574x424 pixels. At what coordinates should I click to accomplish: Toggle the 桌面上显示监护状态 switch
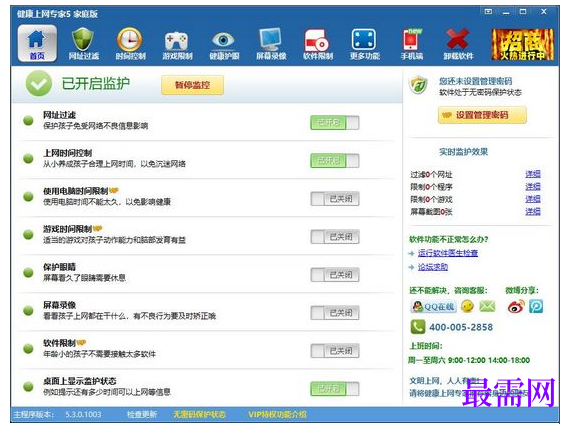coord(335,389)
